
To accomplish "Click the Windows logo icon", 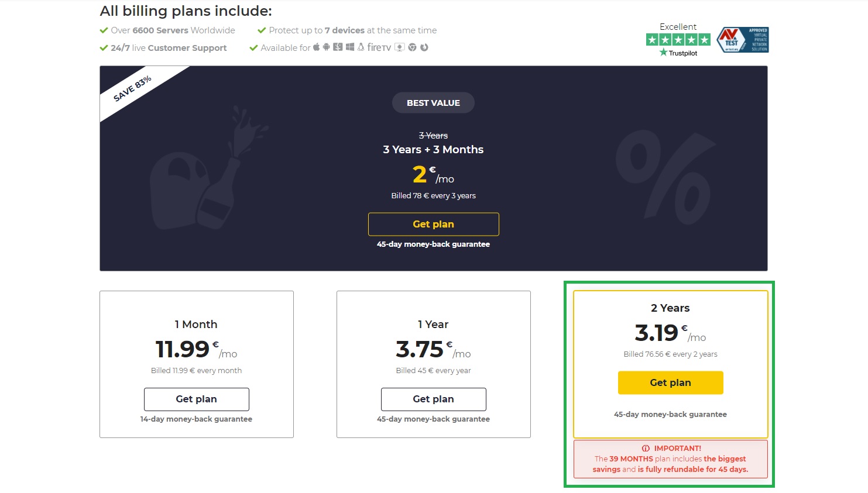I will point(350,47).
